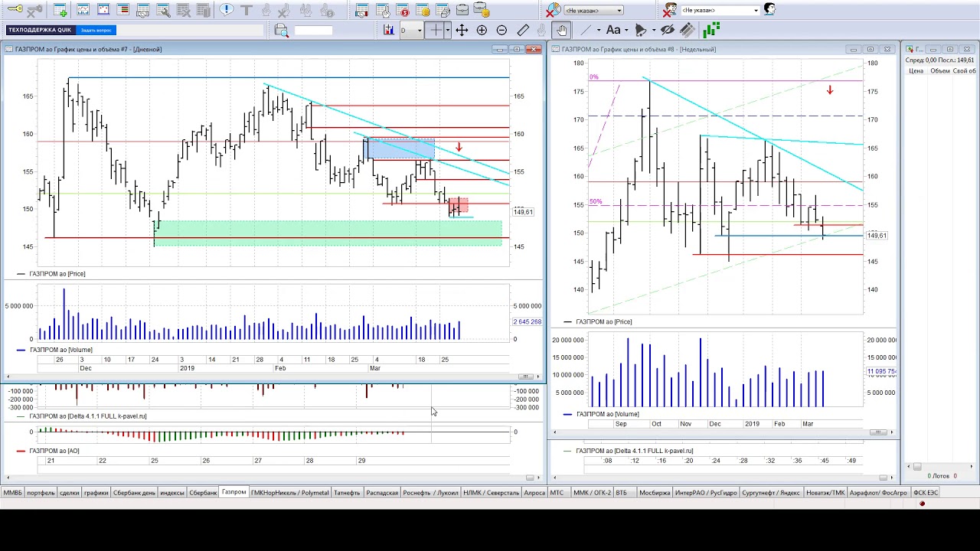
Task: Switch to the индексы tab
Action: point(171,493)
